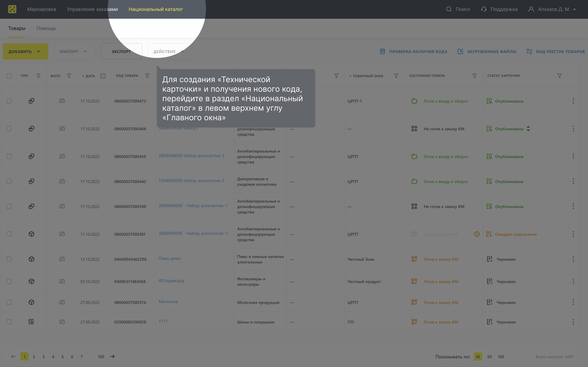Check the row 08600037000473 checkbox
588x367 pixels.
coord(9,101)
